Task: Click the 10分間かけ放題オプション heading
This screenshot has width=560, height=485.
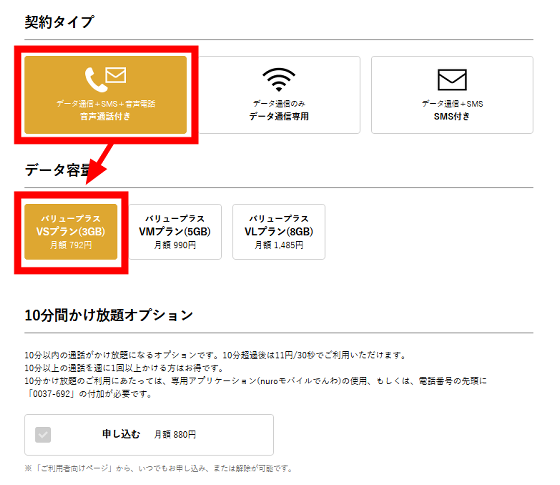Action: coord(109,315)
